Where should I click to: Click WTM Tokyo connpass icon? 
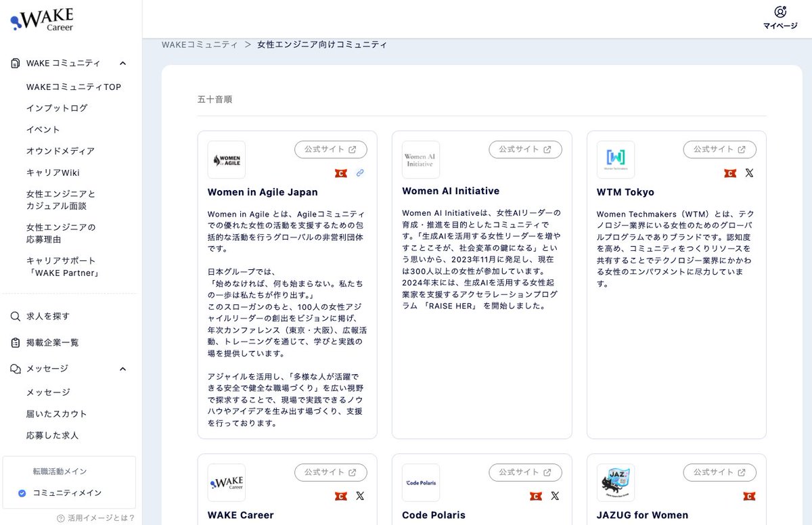coord(730,173)
